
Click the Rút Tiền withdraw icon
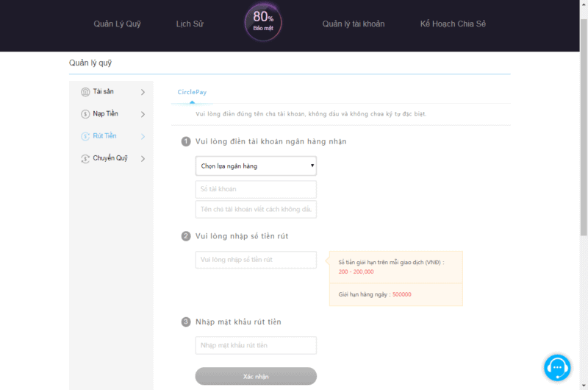[x=85, y=136]
